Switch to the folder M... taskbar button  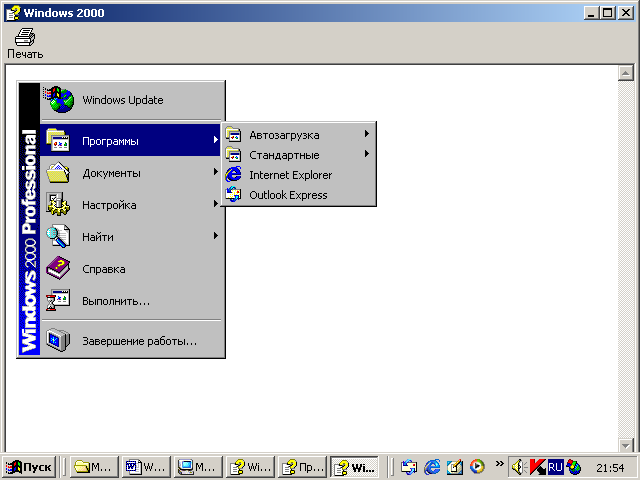(x=94, y=467)
